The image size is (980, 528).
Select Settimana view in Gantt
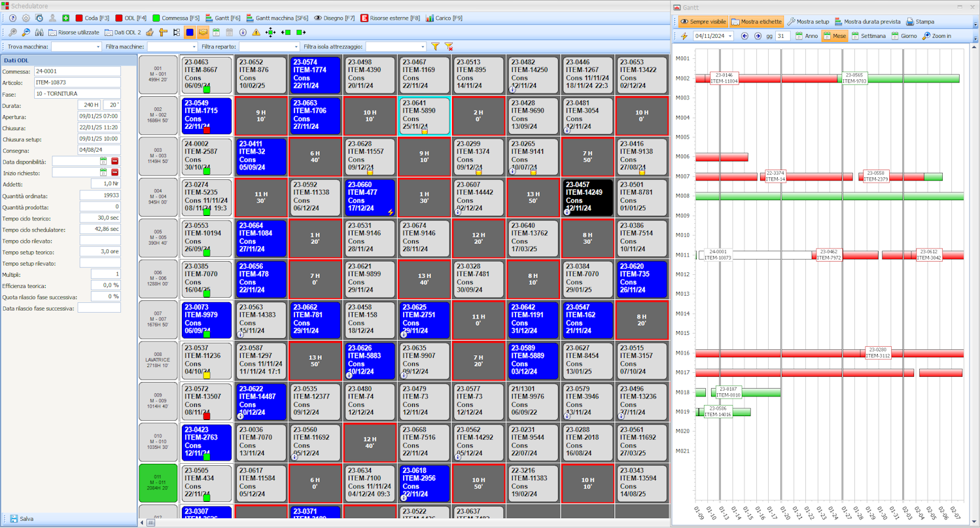[x=869, y=36]
